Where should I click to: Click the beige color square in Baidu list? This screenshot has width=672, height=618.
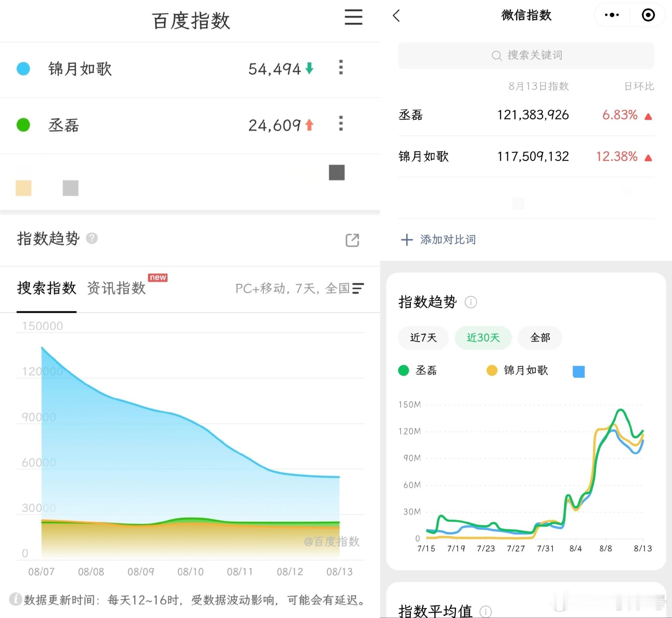24,188
